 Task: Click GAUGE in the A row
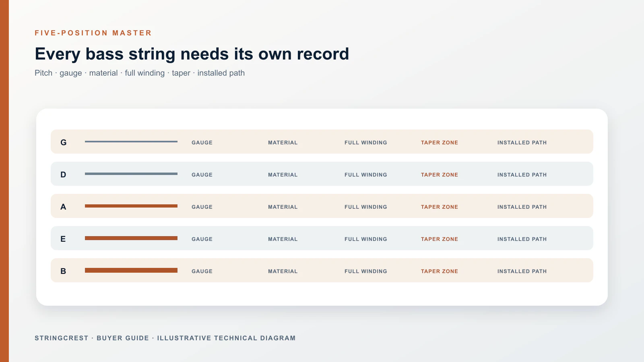[202, 207]
